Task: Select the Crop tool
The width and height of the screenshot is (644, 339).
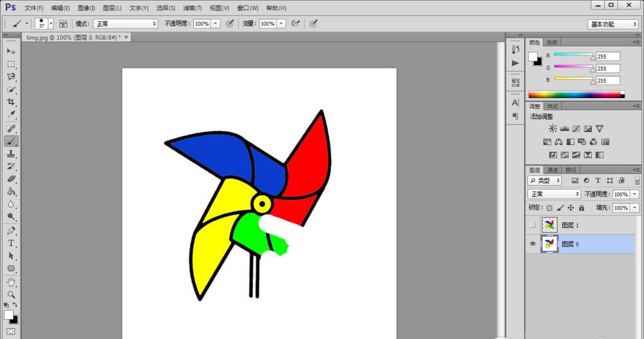Action: click(11, 102)
